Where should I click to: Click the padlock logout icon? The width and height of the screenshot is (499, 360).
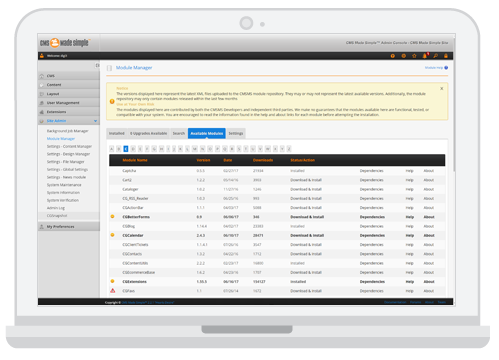[x=446, y=56]
